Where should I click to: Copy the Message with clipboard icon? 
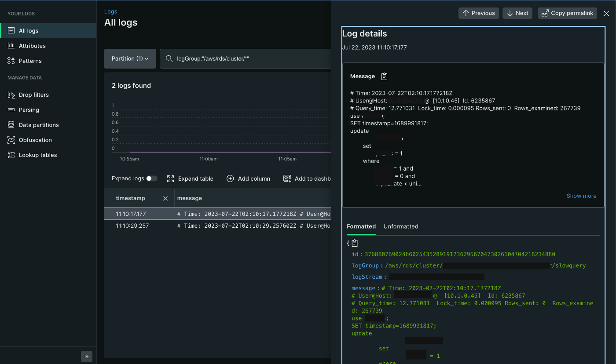pos(384,76)
